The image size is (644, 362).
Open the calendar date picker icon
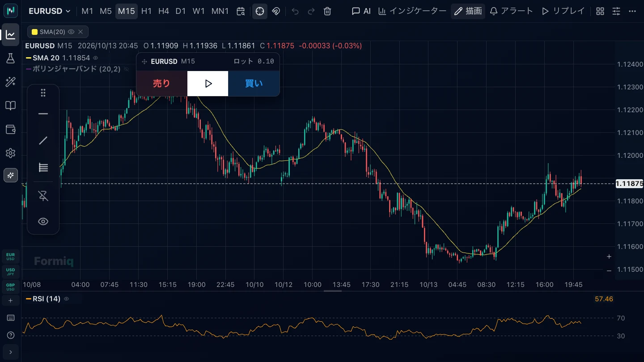(241, 11)
